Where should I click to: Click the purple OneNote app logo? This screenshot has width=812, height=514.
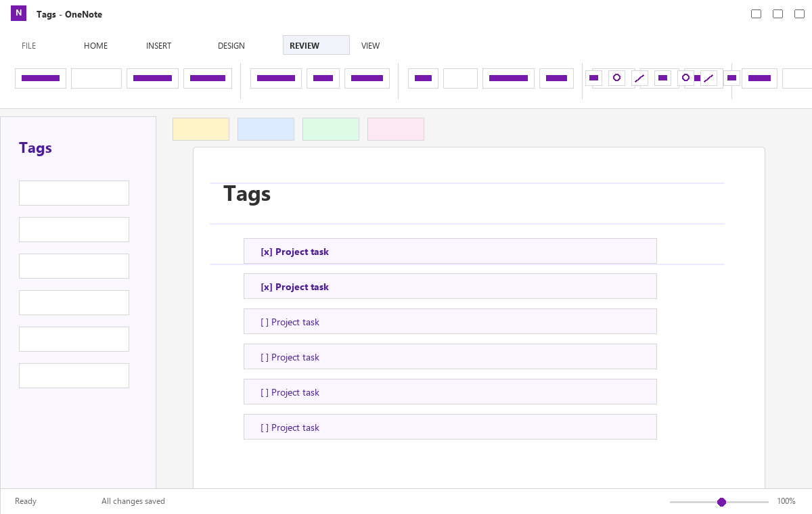(x=18, y=13)
